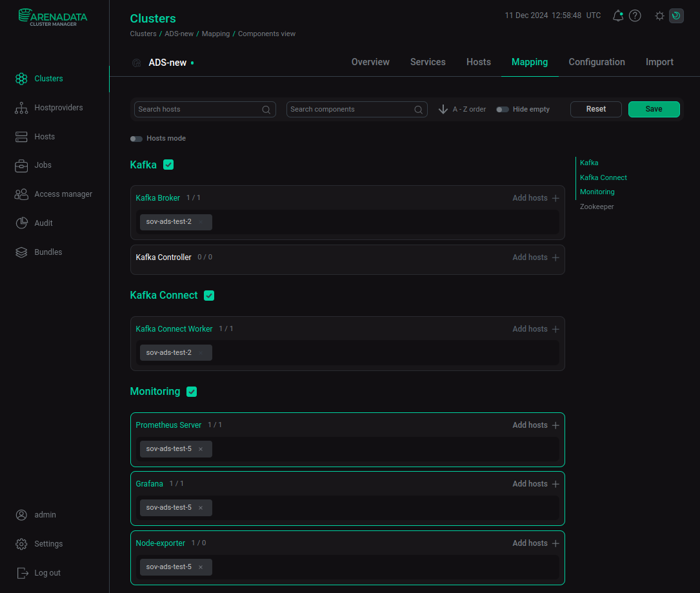Viewport: 700px width, 593px height.
Task: Click the Node-exporter component name
Action: coord(160,543)
